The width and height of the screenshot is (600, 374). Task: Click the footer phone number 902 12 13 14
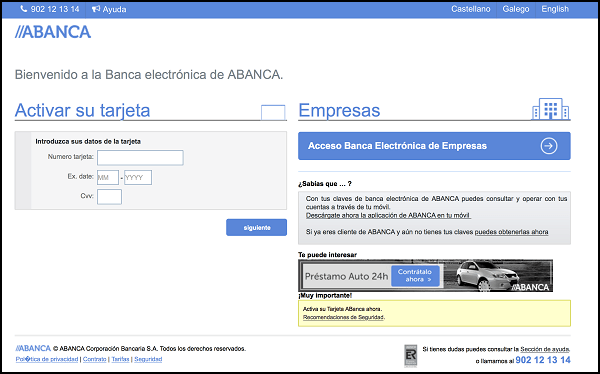click(543, 360)
